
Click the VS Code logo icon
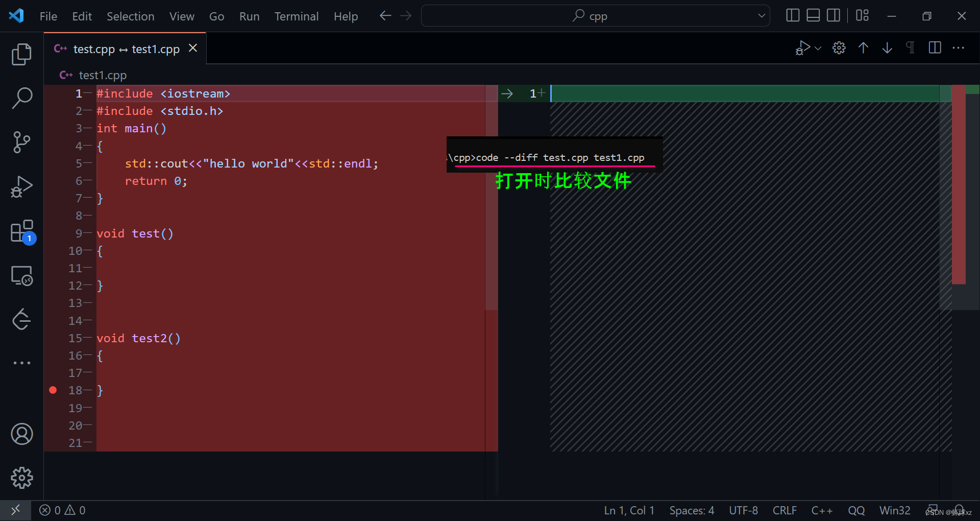[16, 16]
